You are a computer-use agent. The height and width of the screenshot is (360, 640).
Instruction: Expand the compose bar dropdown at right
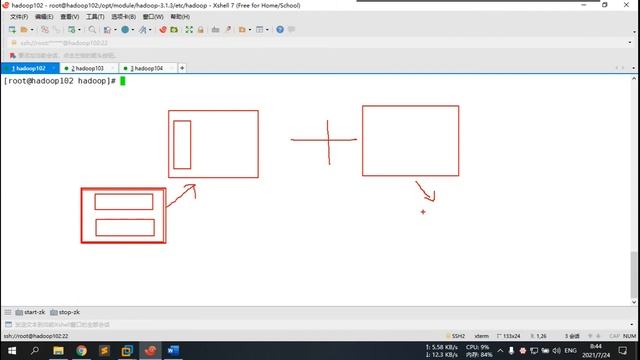(x=631, y=324)
